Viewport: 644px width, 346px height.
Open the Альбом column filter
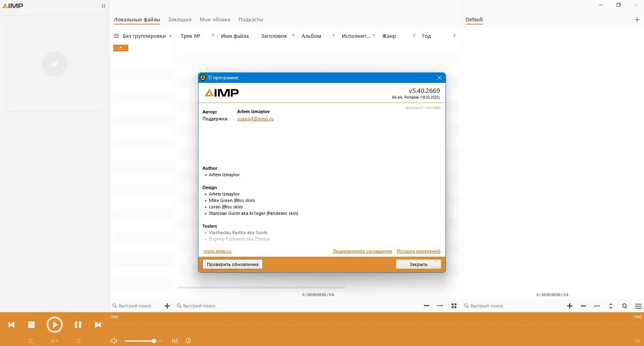click(x=334, y=36)
